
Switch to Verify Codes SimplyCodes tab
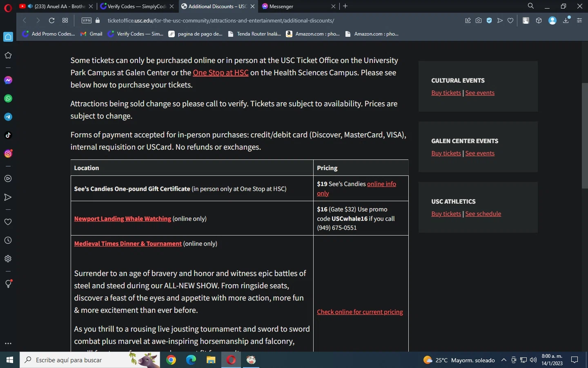(x=137, y=6)
